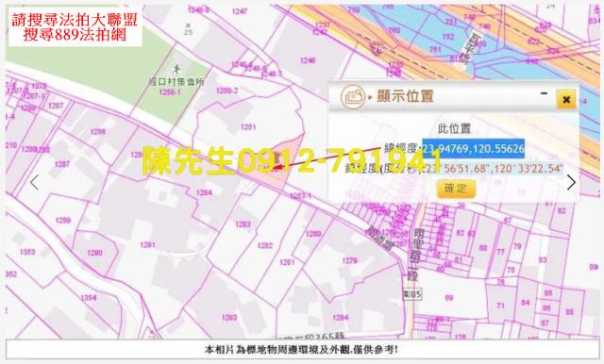Click the 明… road name label

pos(415,255)
